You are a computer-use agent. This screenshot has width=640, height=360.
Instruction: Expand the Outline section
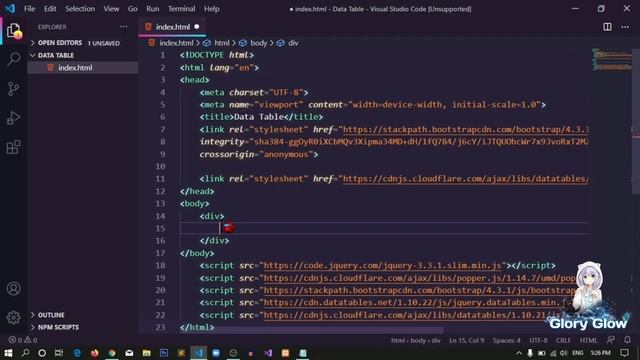click(47, 315)
